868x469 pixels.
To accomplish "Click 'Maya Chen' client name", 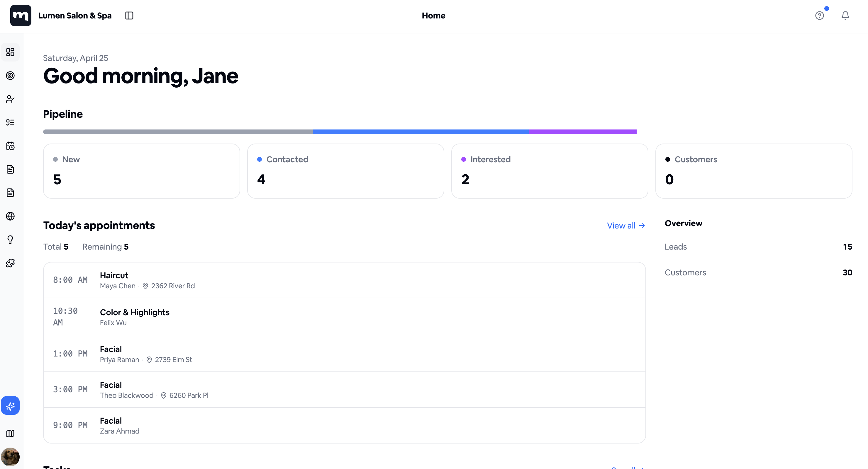I will pos(118,286).
